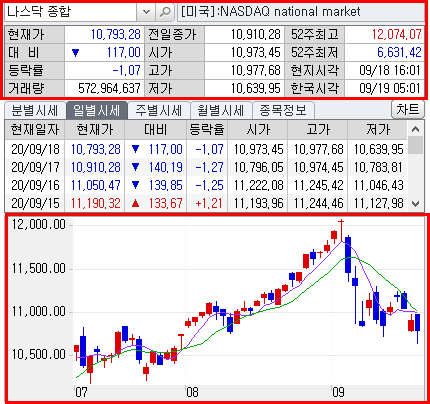Viewport: 430px width, 404px height.
Task: Click the 12,000.00 chart axis label
Action: point(39,224)
